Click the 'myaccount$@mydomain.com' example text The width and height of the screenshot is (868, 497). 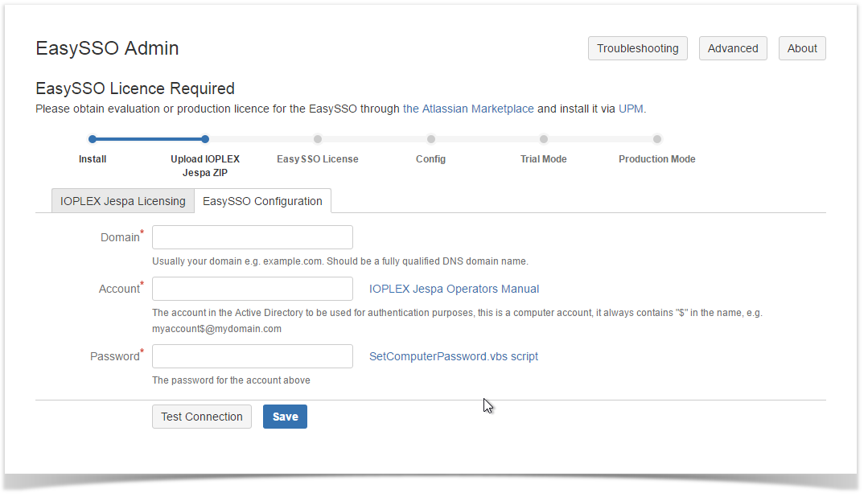(x=216, y=329)
